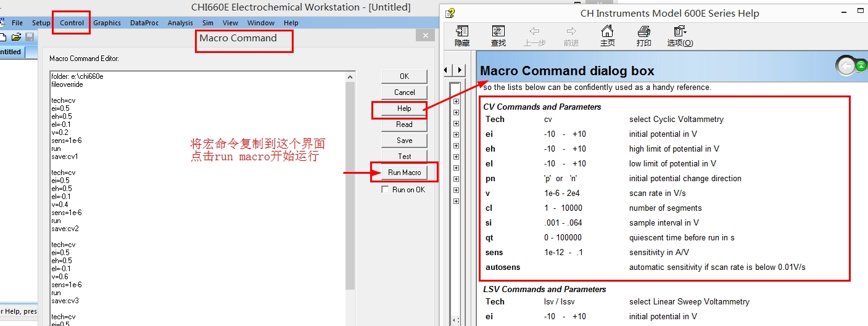The width and height of the screenshot is (868, 326).
Task: Click 'CV Commands and Parameters' heading in help
Action: point(542,107)
